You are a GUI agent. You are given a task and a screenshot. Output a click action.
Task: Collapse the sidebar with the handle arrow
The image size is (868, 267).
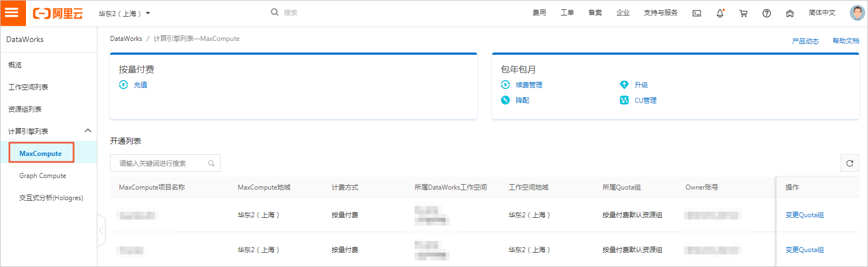tap(101, 230)
